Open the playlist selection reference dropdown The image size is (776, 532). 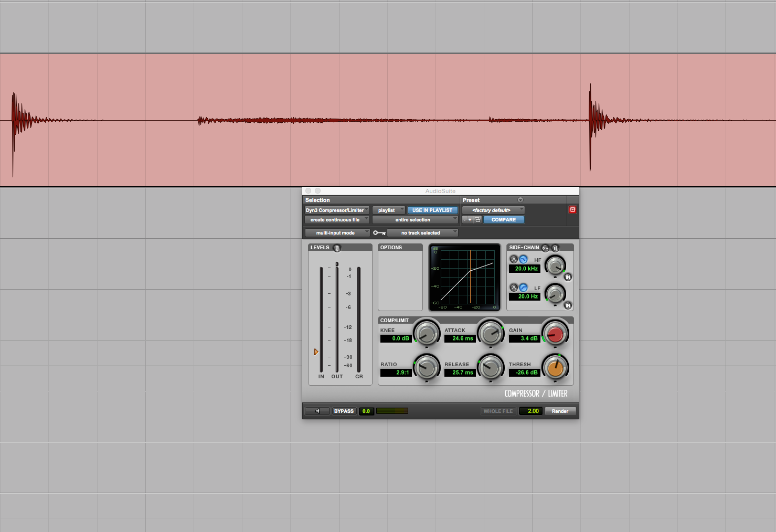pyautogui.click(x=389, y=210)
